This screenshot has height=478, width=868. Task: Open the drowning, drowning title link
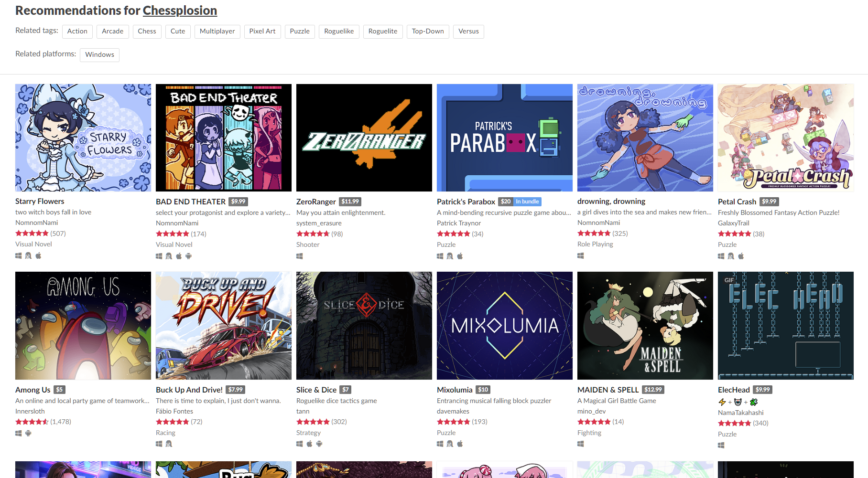click(x=611, y=201)
